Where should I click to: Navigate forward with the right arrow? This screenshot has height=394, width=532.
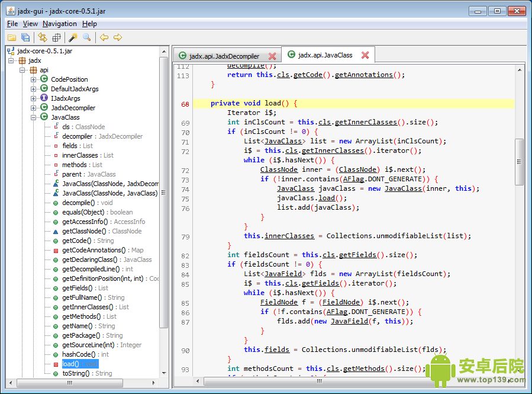coord(118,37)
